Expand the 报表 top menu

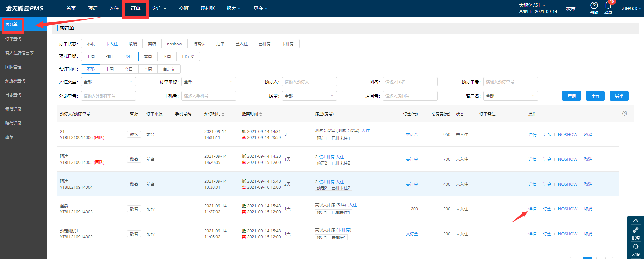(234, 8)
